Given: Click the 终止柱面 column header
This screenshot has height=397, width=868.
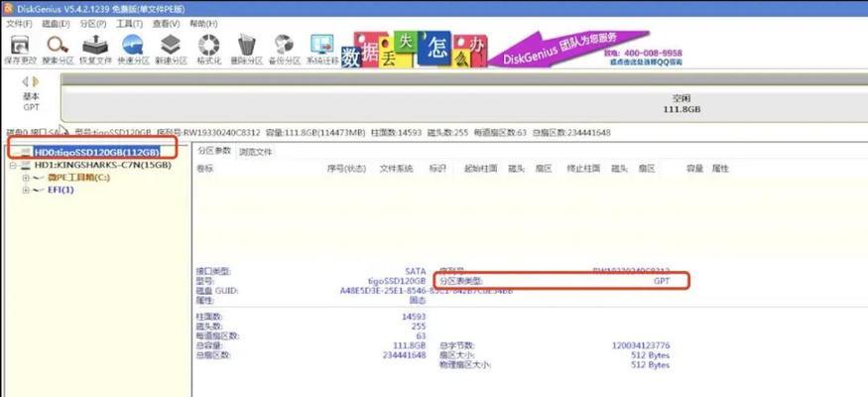Looking at the screenshot, I should pos(583,169).
